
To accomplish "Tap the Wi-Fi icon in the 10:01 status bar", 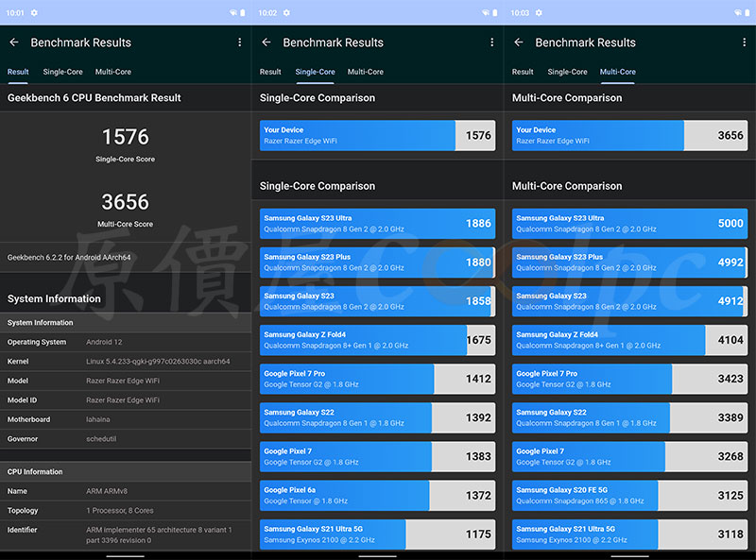I will coord(233,13).
